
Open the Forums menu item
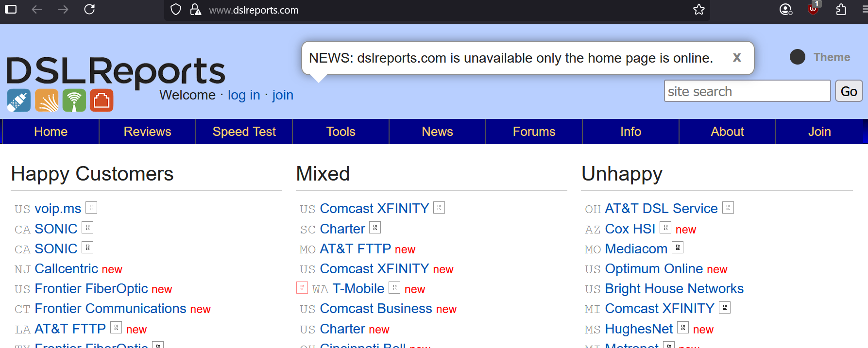tap(534, 132)
